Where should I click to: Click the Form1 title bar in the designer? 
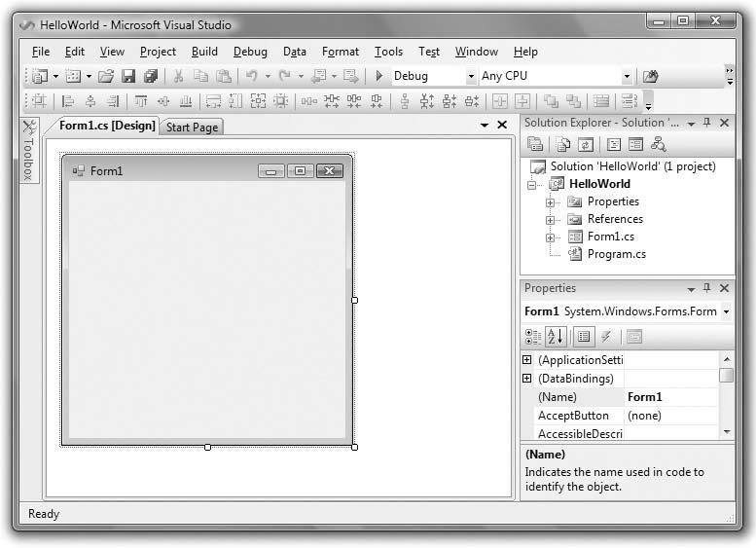point(206,170)
